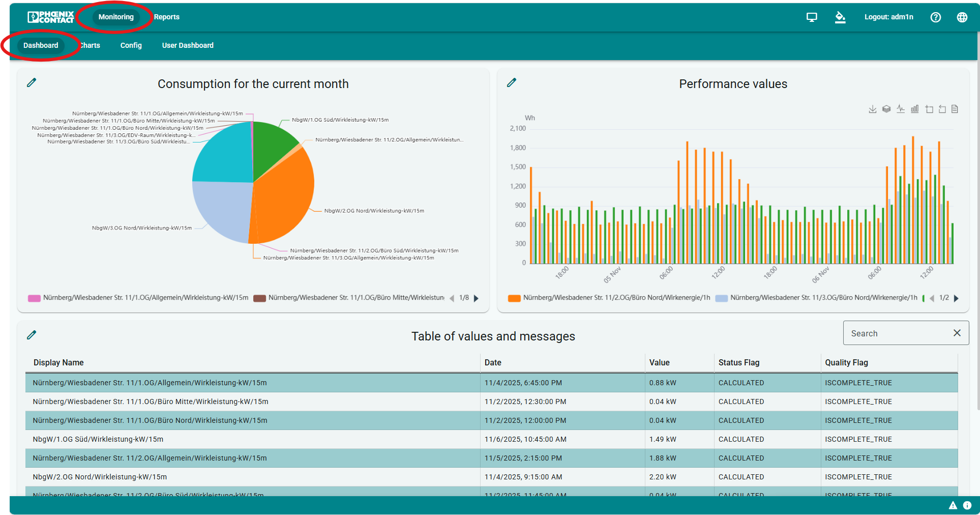Open warnings icon in bottom status bar
980x515 pixels.
point(953,505)
